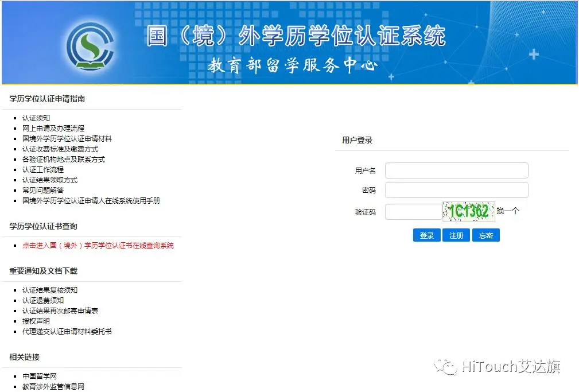Open 各验证机构地点及联系方式 link

[x=64, y=159]
